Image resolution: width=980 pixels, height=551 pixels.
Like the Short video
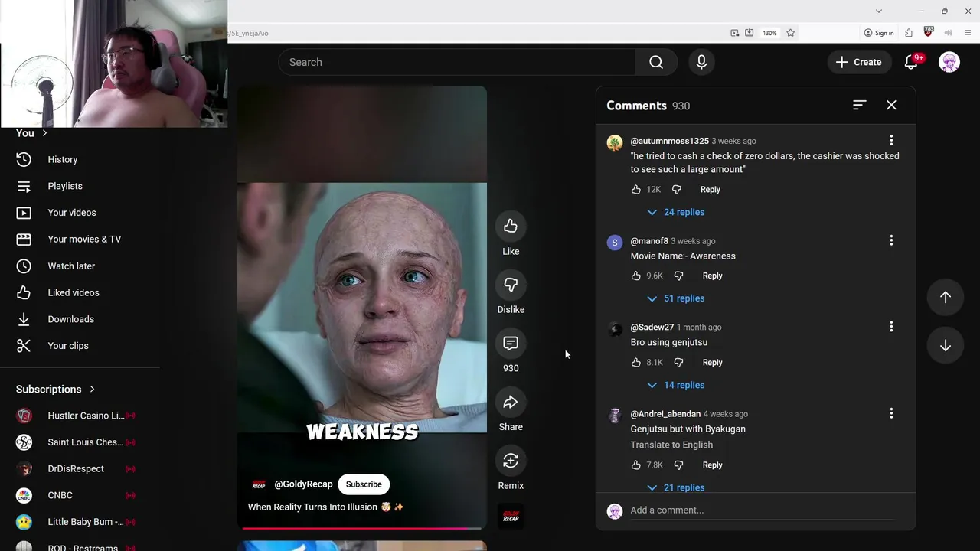click(x=511, y=226)
